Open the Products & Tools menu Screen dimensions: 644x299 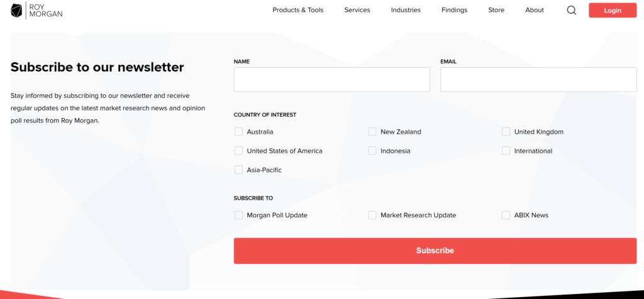[297, 10]
